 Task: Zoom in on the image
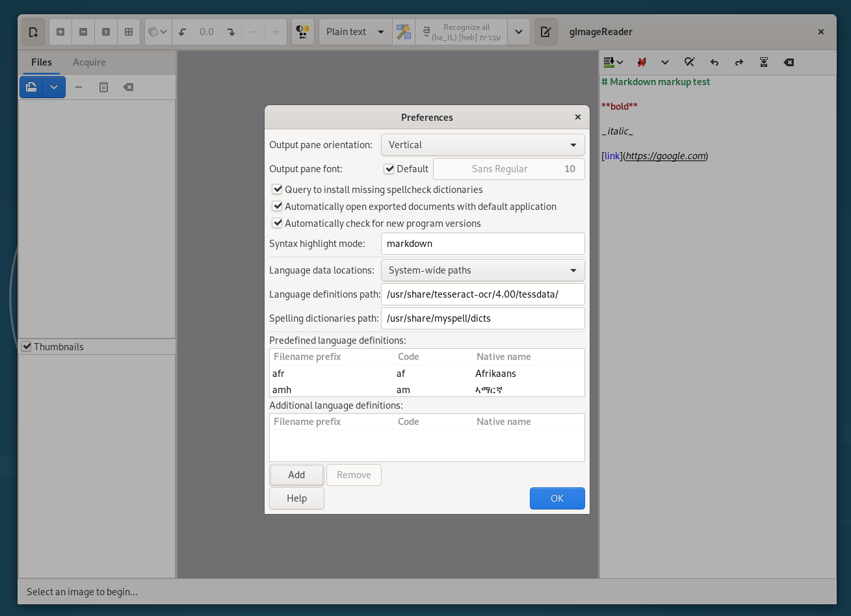click(60, 31)
